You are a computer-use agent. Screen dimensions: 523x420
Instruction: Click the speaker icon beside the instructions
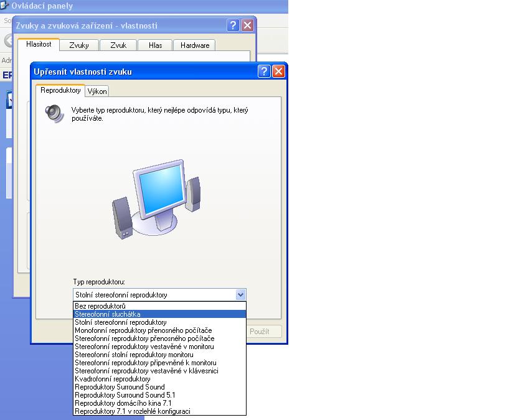tap(54, 114)
